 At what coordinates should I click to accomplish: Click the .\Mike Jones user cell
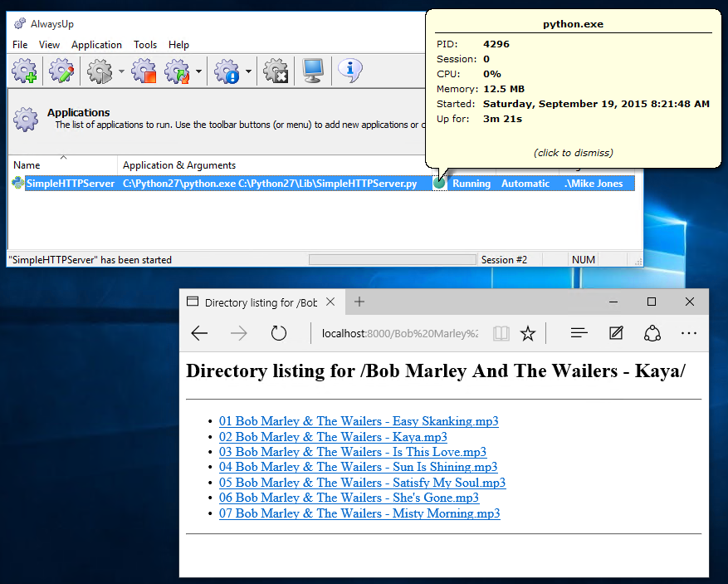pyautogui.click(x=594, y=183)
